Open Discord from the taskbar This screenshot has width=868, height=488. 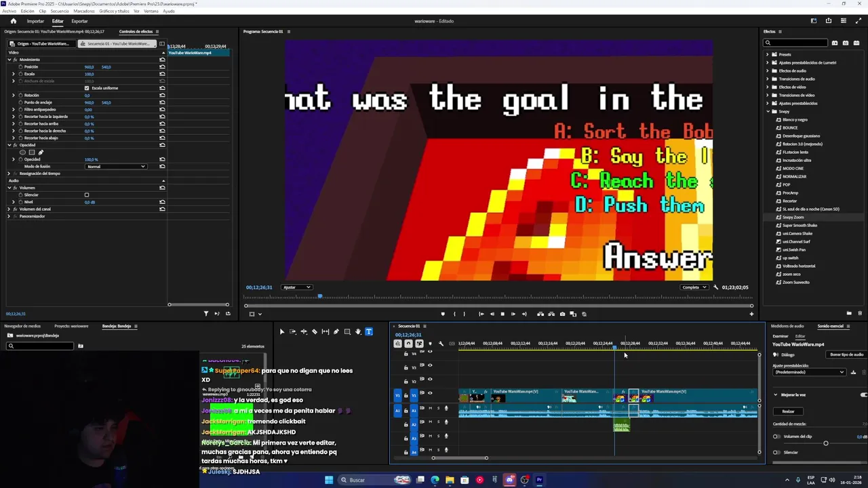click(x=509, y=480)
